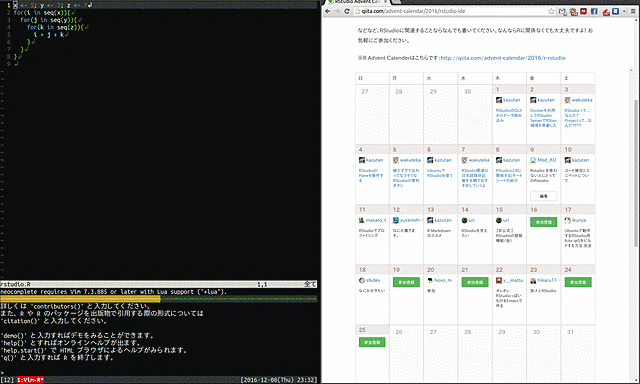Click the edit button on day 9
This screenshot has height=384, width=640.
543,196
